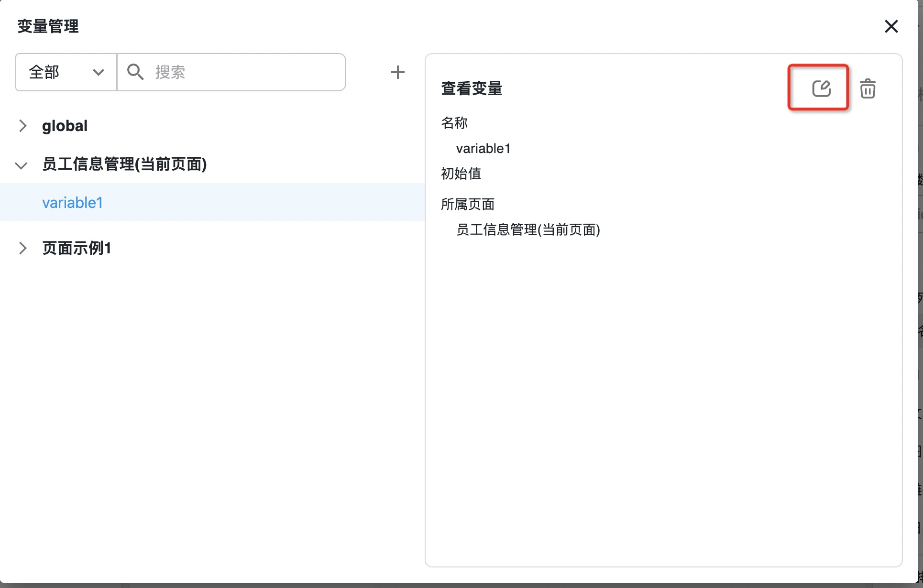923x588 pixels.
Task: Focus the 搜索 input field
Action: [231, 72]
